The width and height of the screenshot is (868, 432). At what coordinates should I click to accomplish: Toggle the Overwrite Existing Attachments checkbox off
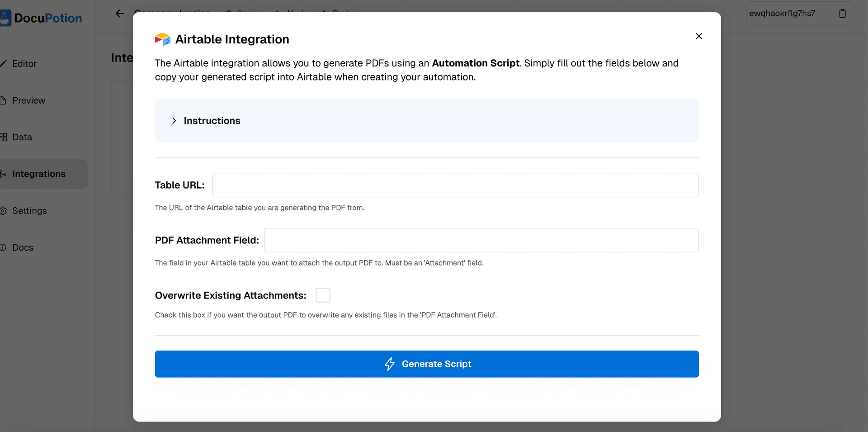[x=323, y=295]
